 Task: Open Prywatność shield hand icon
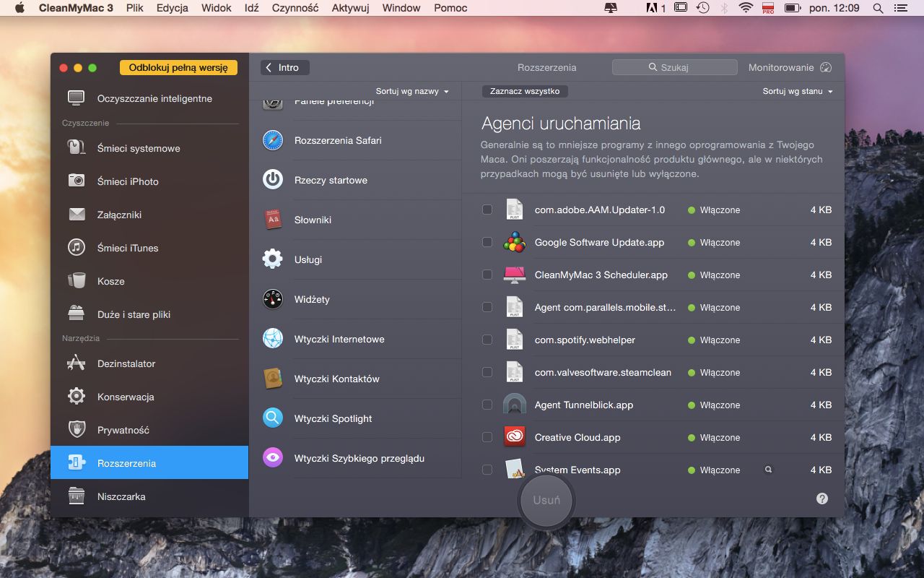[x=76, y=429]
